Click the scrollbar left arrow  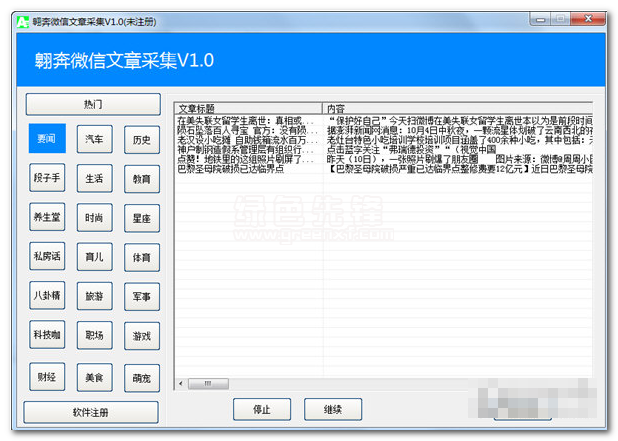(181, 383)
